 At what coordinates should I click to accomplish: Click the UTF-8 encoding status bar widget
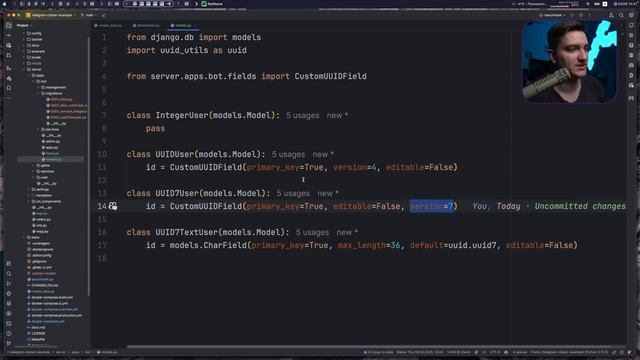[494, 352]
